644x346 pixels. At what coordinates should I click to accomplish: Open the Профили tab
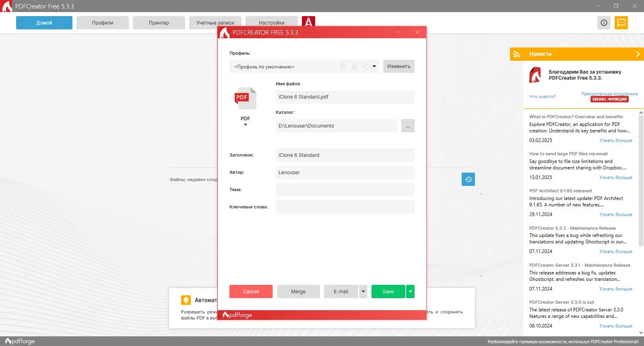(x=103, y=23)
